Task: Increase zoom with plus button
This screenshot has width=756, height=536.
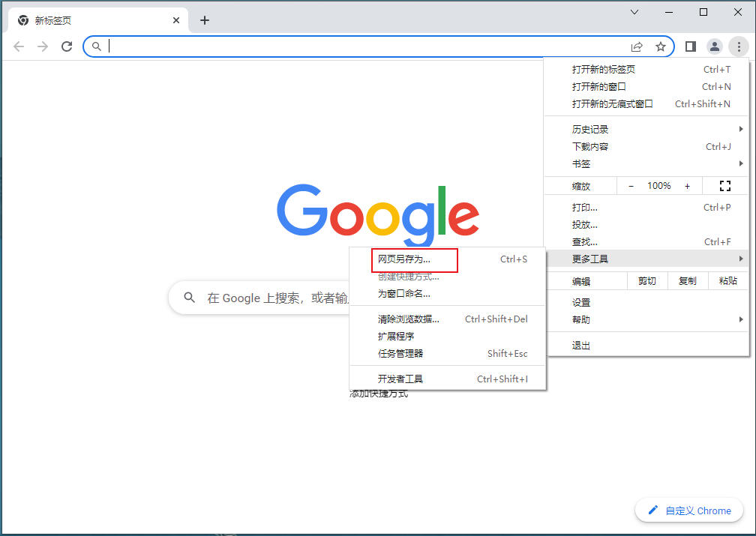Action: tap(688, 186)
